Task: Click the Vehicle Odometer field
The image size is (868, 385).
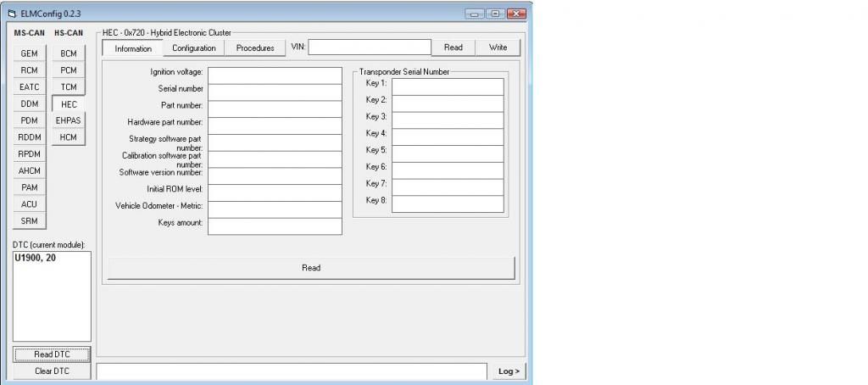Action: [275, 209]
